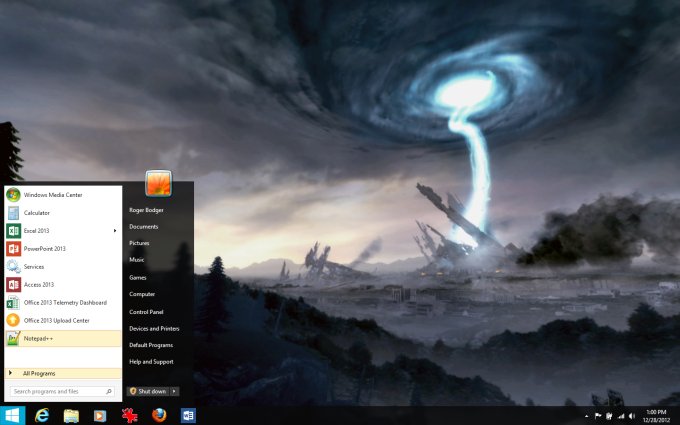Open Windows Media Center from Start menu

click(63, 195)
